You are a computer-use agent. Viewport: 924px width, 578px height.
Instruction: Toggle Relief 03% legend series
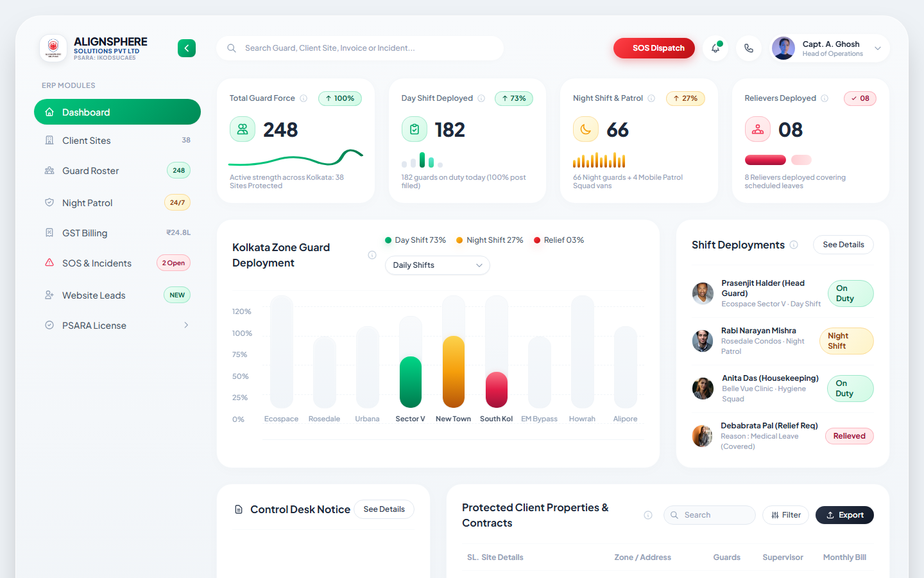pyautogui.click(x=559, y=240)
